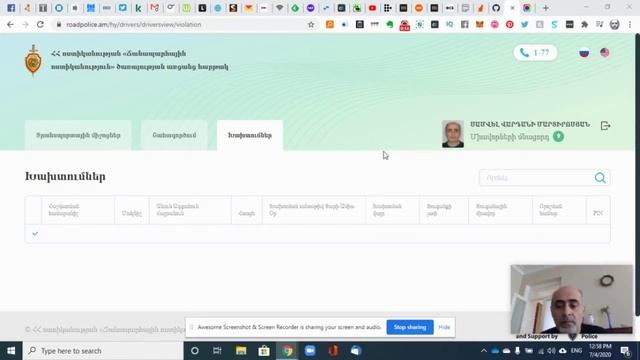Toggle the checkmark in the table row
This screenshot has width=640, height=360.
click(35, 233)
